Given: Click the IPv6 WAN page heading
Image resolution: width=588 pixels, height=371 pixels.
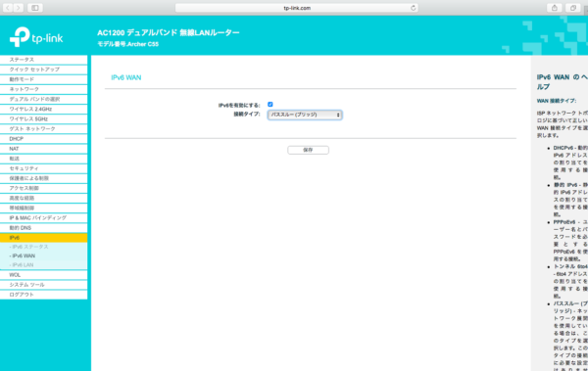Looking at the screenshot, I should pyautogui.click(x=126, y=77).
